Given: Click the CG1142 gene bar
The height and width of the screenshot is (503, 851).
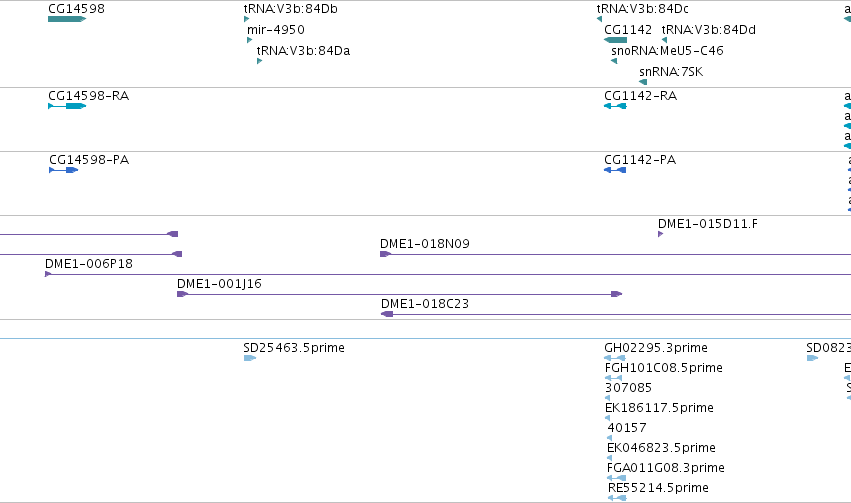Looking at the screenshot, I should 615,40.
